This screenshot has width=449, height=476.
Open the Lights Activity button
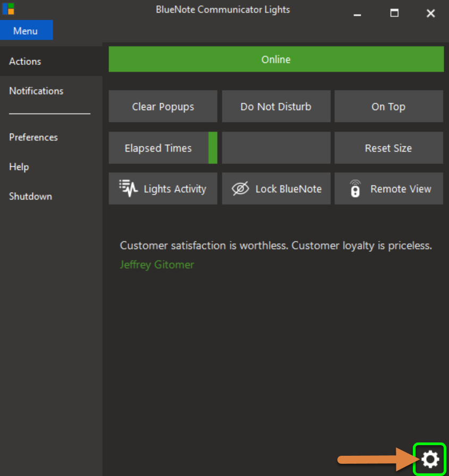point(163,188)
